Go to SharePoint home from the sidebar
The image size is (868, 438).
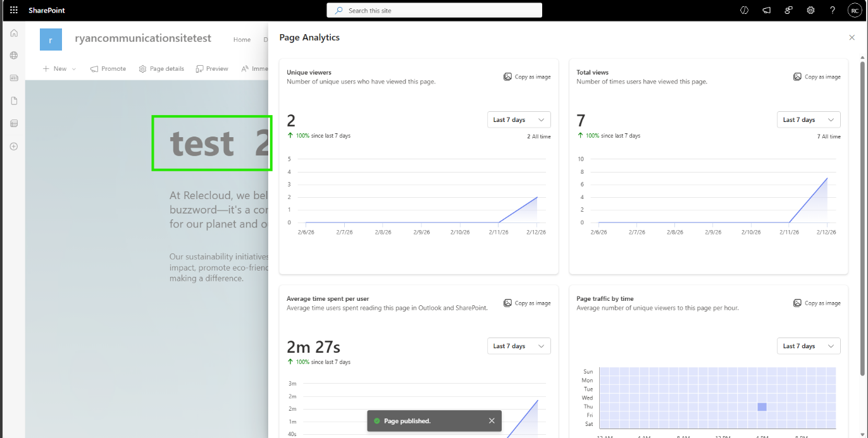pyautogui.click(x=14, y=33)
